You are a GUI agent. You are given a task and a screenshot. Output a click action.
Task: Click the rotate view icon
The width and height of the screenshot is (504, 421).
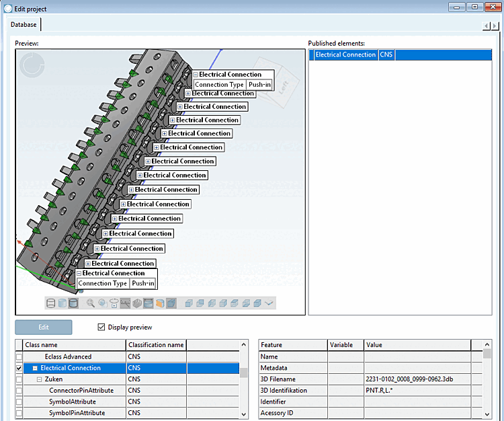[x=114, y=303]
